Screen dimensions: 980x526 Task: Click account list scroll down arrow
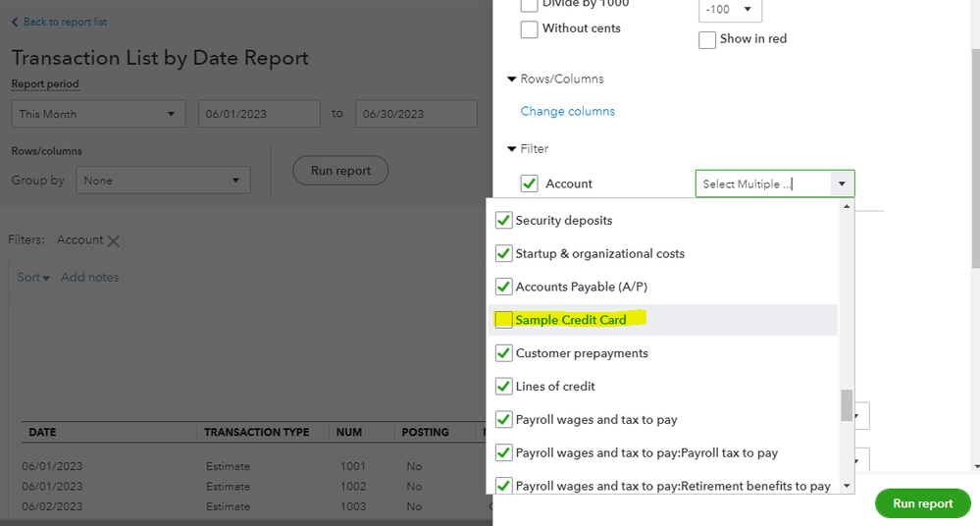[847, 486]
